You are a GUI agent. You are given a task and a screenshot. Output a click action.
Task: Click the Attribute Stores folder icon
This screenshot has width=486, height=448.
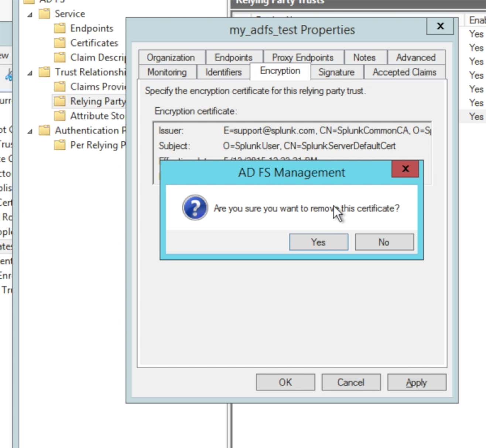[60, 116]
